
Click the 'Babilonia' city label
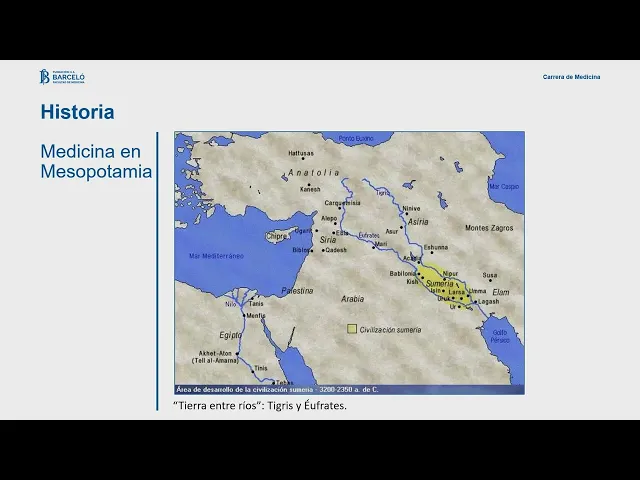[x=402, y=273]
